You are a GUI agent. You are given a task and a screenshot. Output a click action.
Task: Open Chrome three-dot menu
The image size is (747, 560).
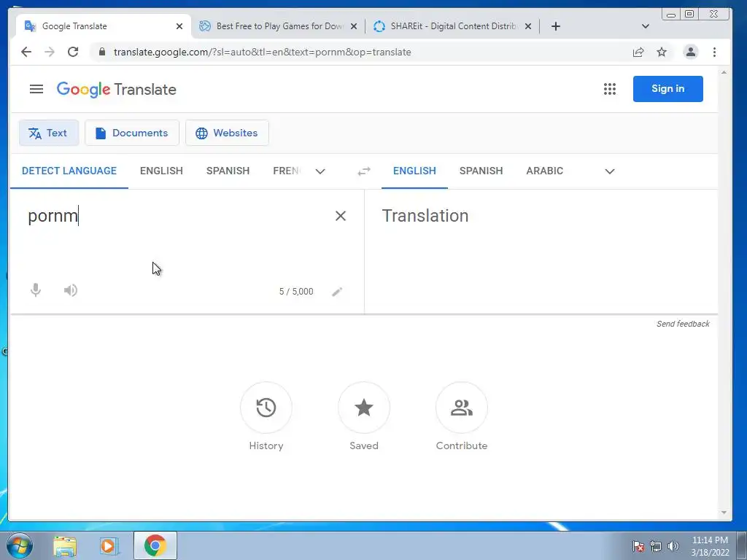coord(714,52)
